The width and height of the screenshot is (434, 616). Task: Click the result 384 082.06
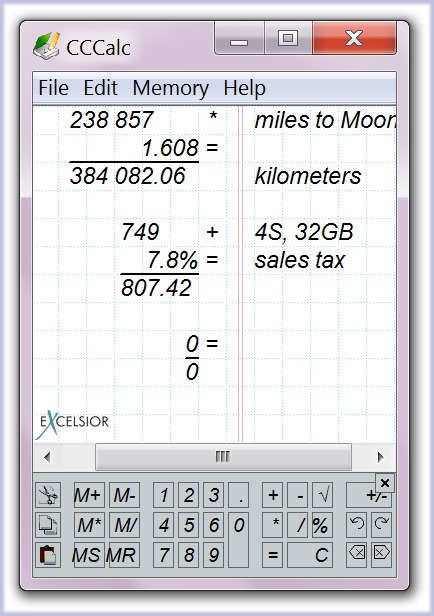[x=127, y=176]
